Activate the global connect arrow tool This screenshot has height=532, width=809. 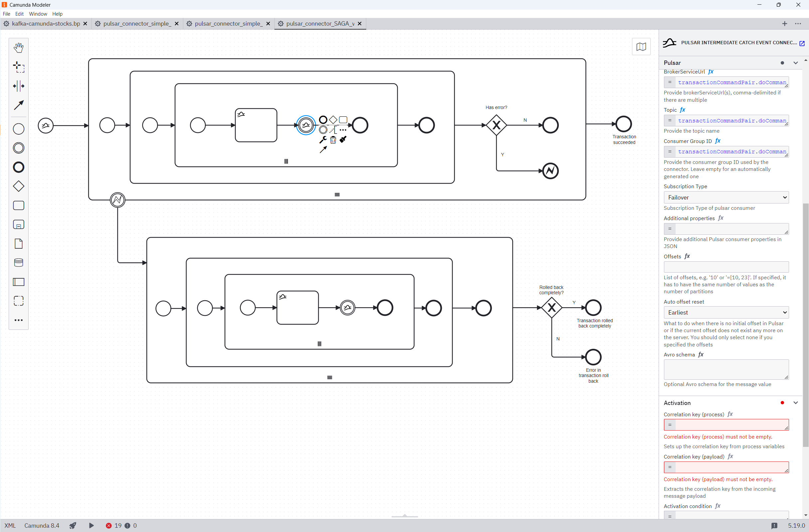click(18, 105)
